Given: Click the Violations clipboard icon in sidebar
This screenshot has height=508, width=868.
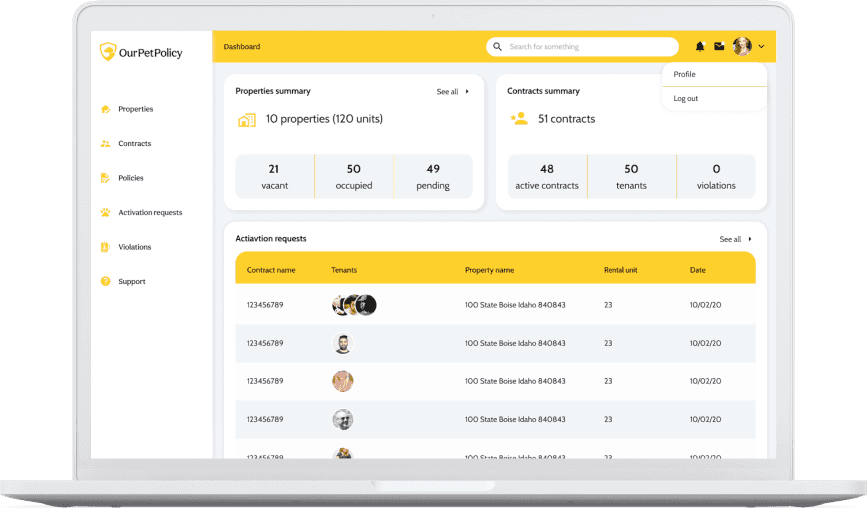Looking at the screenshot, I should pyautogui.click(x=105, y=247).
